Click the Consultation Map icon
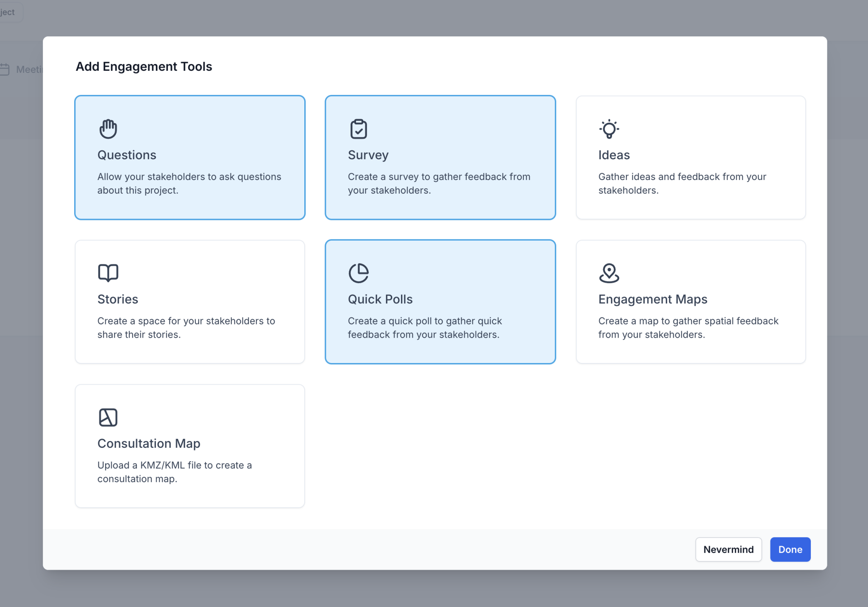 108,417
